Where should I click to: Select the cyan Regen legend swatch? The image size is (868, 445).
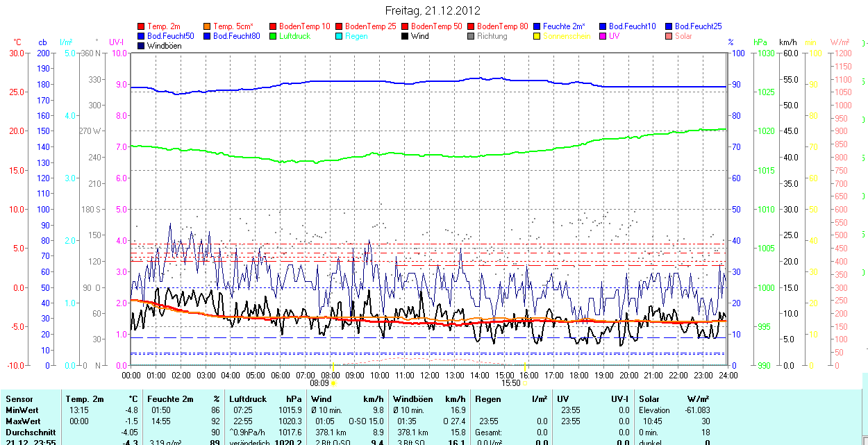[x=339, y=36]
